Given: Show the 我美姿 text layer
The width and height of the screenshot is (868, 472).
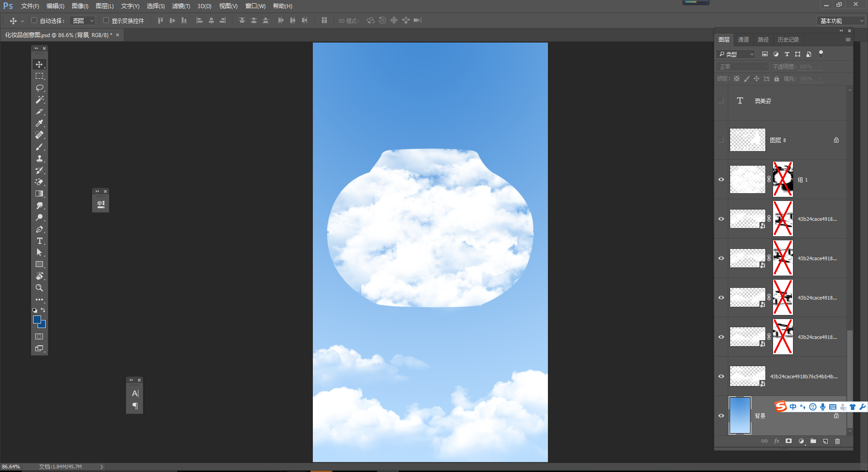Looking at the screenshot, I should (x=721, y=101).
